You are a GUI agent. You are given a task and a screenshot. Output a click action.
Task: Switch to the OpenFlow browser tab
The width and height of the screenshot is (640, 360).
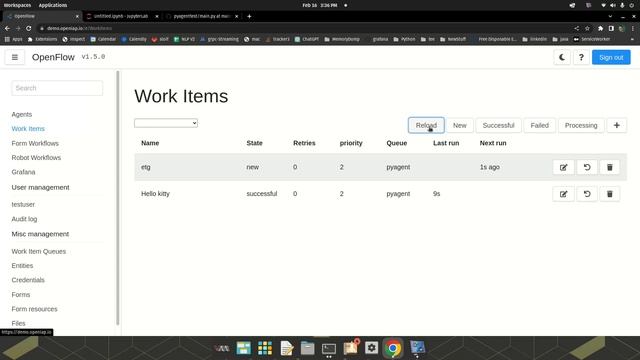tap(41, 16)
